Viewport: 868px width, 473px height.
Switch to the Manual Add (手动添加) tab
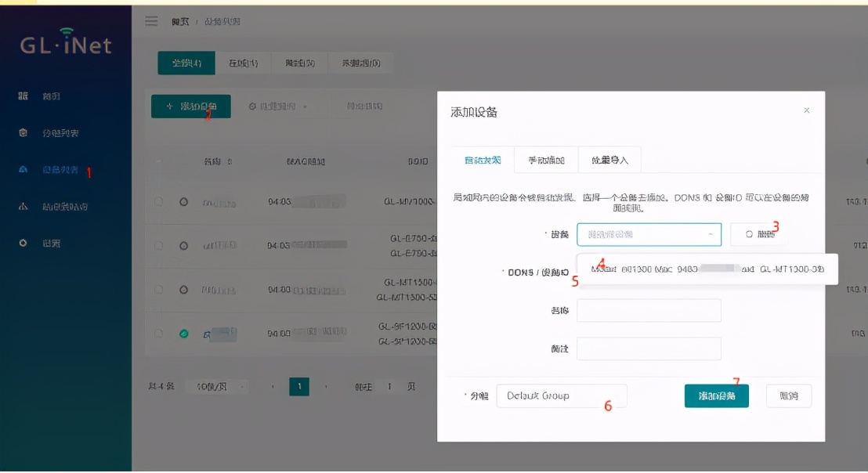tap(545, 159)
